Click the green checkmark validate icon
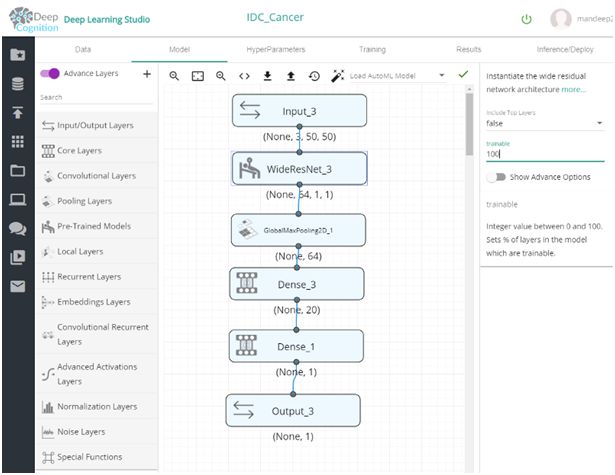 pos(463,74)
